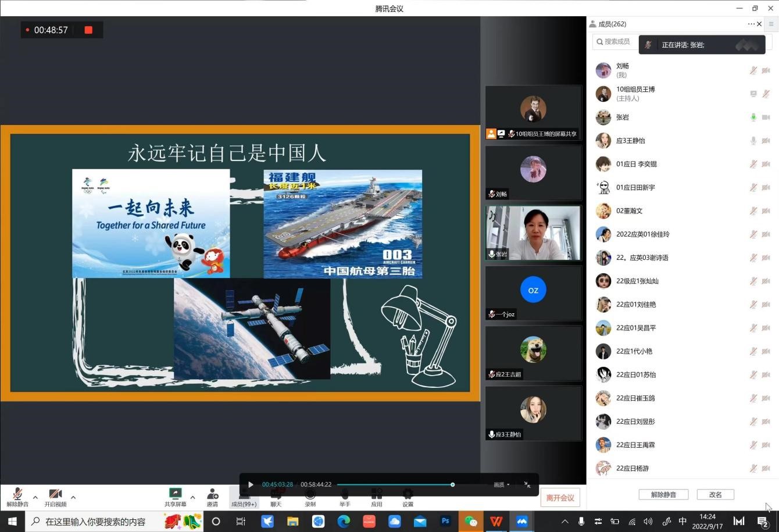The image size is (779, 532).
Task: Toggle mute for 22级应1张灿灿
Action: point(753,281)
